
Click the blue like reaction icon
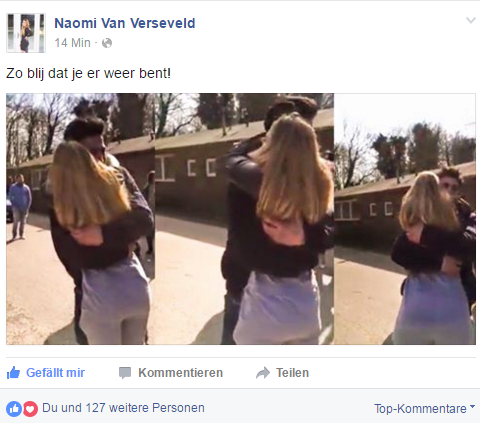coord(14,408)
